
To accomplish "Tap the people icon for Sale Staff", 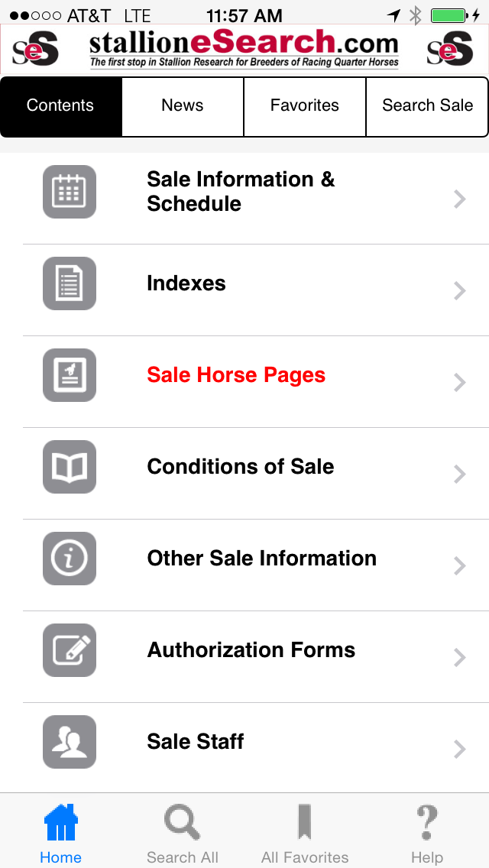I will (x=70, y=742).
